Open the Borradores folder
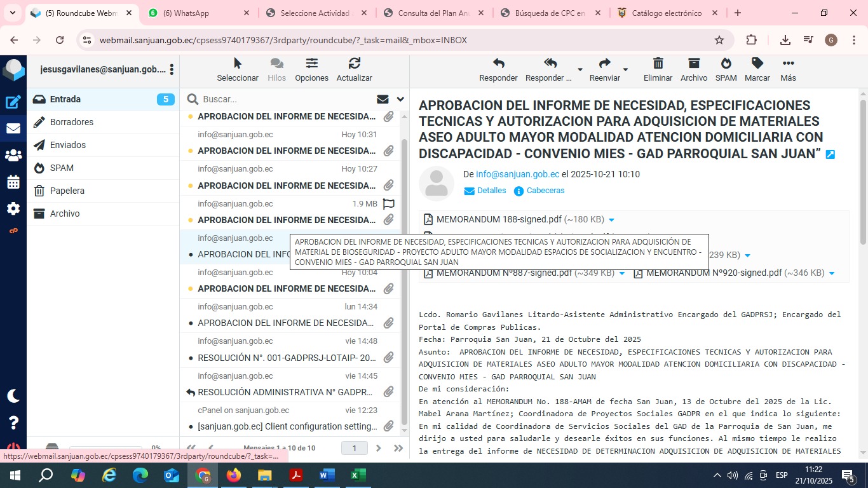Viewport: 868px width, 488px height. [72, 122]
